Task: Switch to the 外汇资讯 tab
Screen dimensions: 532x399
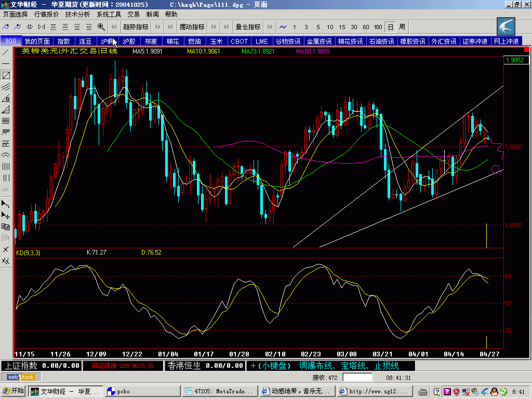Action: click(444, 41)
